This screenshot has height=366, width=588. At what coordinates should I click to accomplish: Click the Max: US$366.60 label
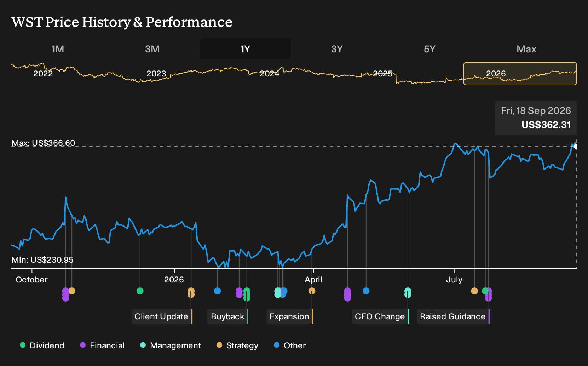[x=43, y=143]
